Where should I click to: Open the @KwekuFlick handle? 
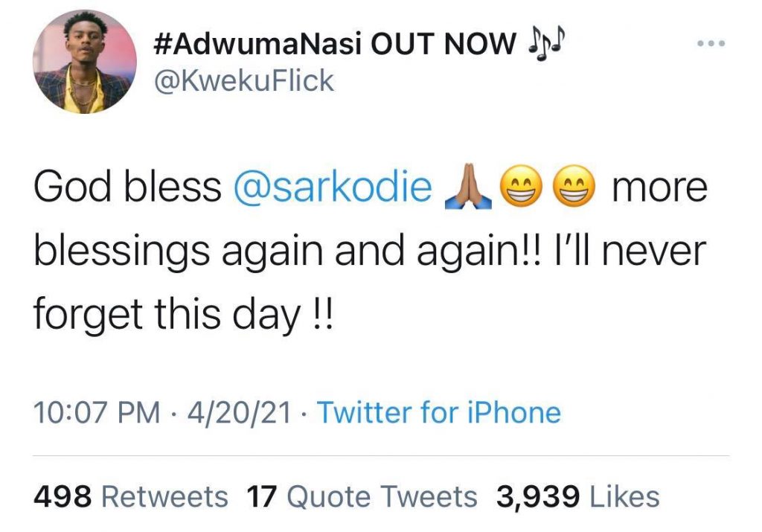click(x=243, y=80)
